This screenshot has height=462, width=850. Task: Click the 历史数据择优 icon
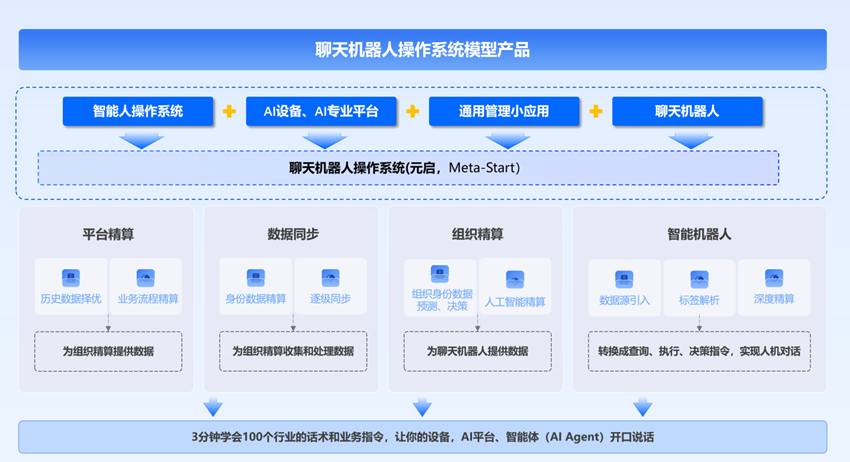pyautogui.click(x=71, y=278)
